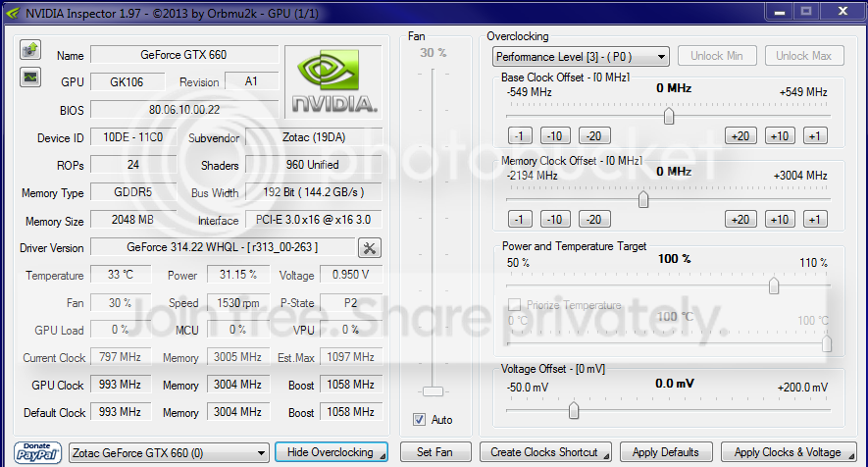Click the Current Clock value 797 MHz
The width and height of the screenshot is (868, 467).
(x=121, y=357)
